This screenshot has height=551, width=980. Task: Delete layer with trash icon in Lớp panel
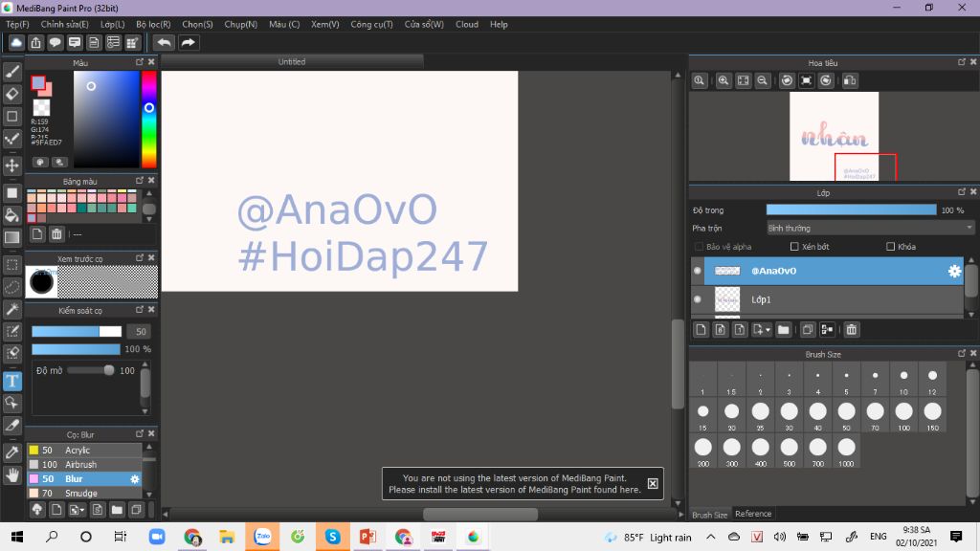(851, 329)
